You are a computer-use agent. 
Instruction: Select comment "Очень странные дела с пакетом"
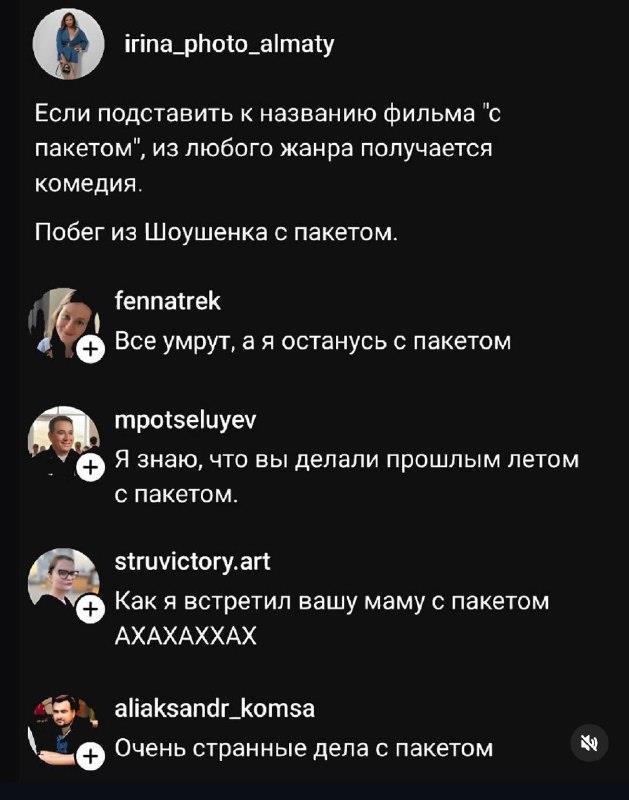click(304, 748)
